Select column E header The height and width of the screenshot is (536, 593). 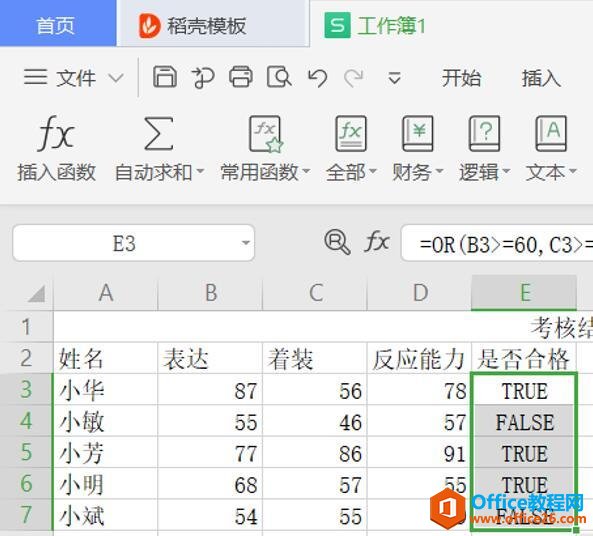(525, 293)
